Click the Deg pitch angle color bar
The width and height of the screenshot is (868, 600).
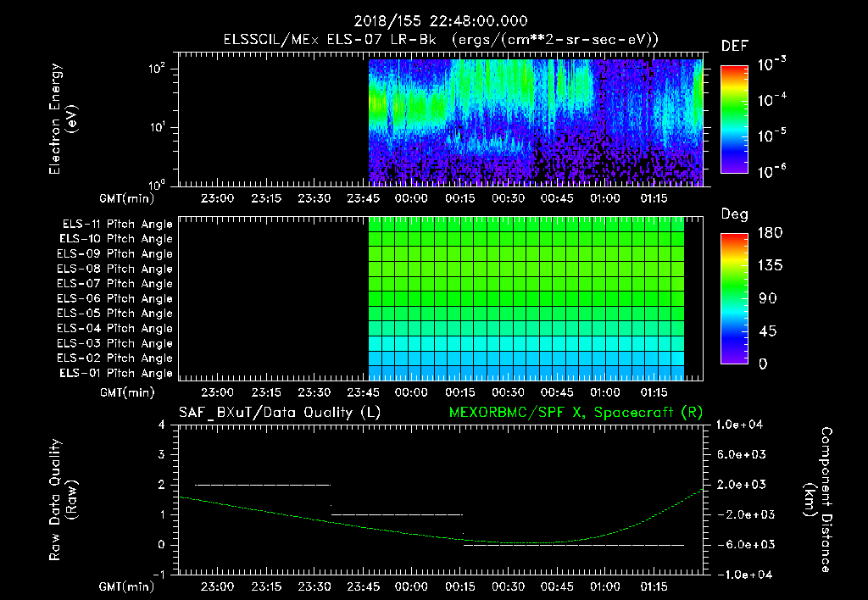point(734,299)
